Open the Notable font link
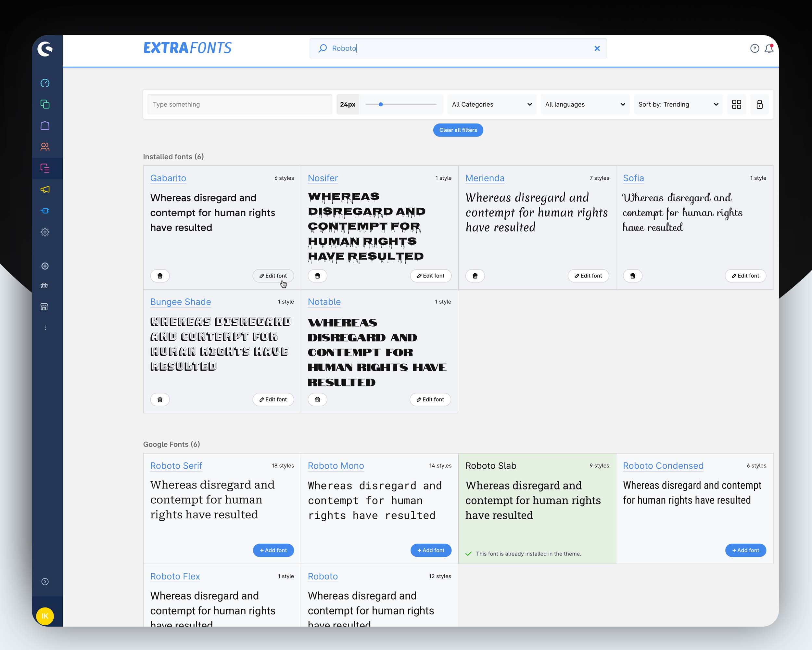The image size is (812, 650). tap(324, 302)
